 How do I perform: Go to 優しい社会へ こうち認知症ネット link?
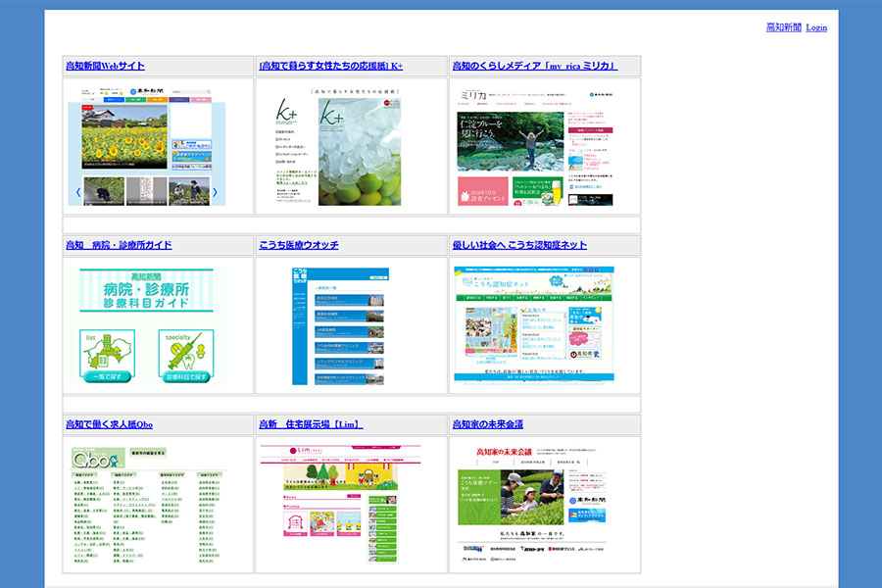coord(519,245)
